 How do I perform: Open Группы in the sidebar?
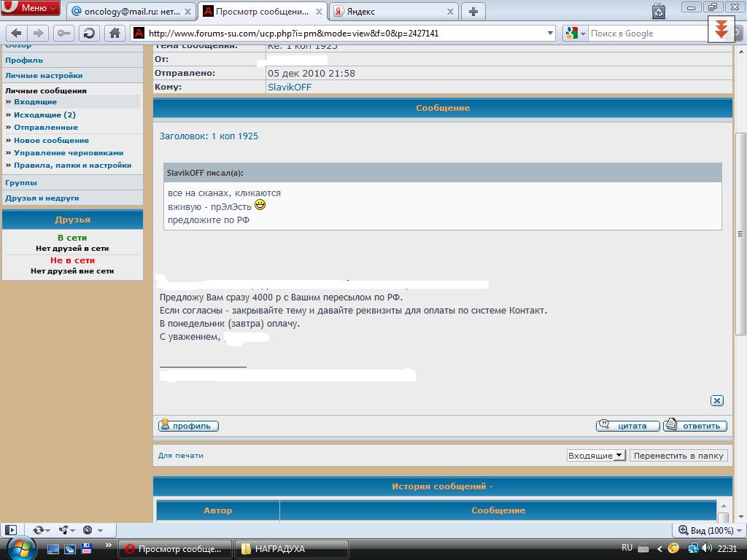(x=21, y=183)
